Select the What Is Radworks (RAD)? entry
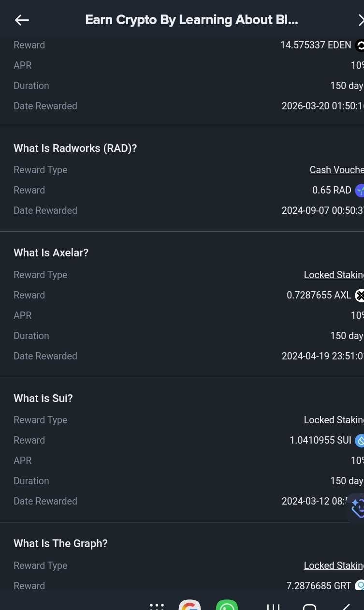The image size is (364, 610). click(x=75, y=148)
